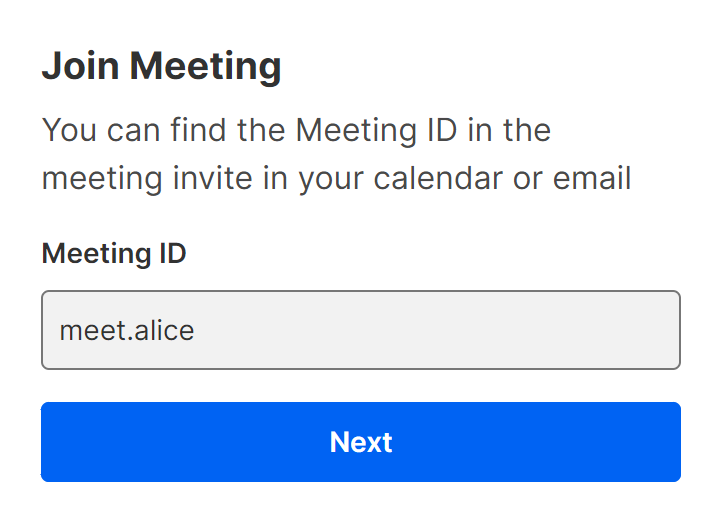Click the bold 'Meeting ID' label above the field
This screenshot has width=720, height=527.
(x=114, y=254)
